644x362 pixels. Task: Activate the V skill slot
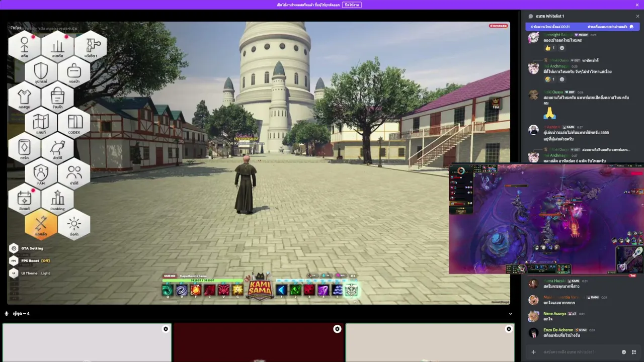pyautogui.click(x=223, y=290)
